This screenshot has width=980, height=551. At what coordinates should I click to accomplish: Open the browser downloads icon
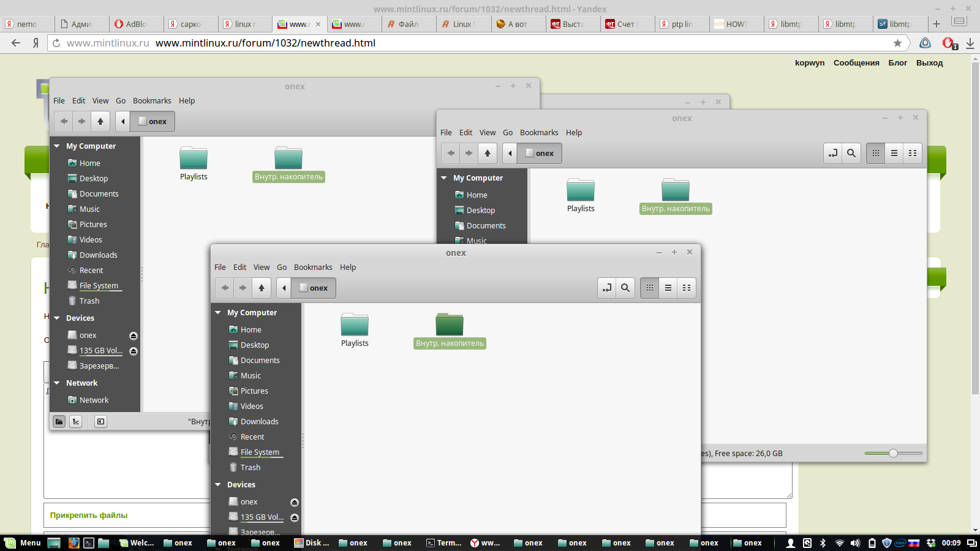(x=970, y=43)
